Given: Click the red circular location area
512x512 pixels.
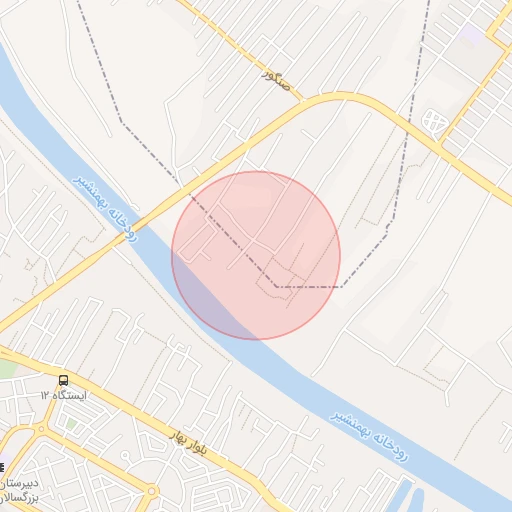Looking at the screenshot, I should coord(256,256).
